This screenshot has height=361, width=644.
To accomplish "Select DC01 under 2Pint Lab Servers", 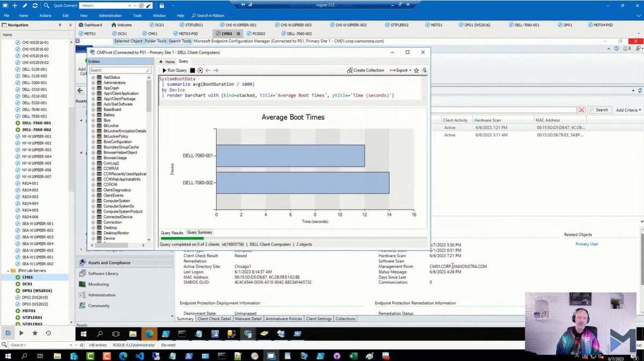I will pos(28,284).
